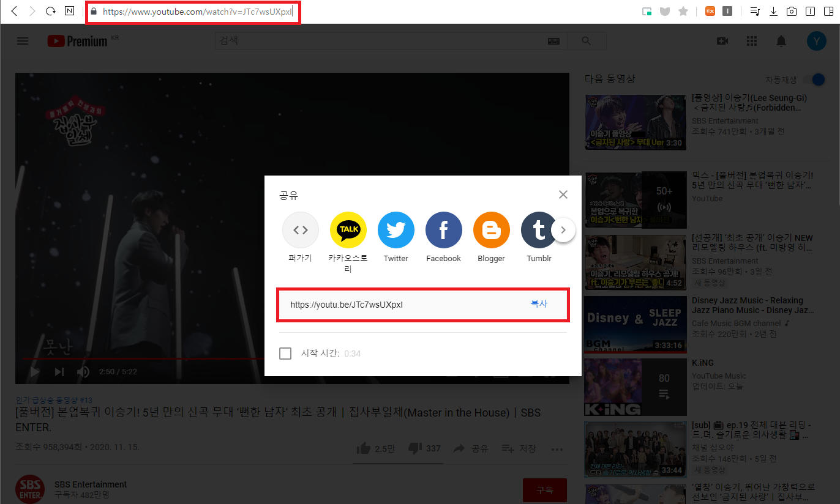Open the Disney Sleep Jazz 3:33:16 thumbnail
This screenshot has height=504, width=840.
pos(636,324)
